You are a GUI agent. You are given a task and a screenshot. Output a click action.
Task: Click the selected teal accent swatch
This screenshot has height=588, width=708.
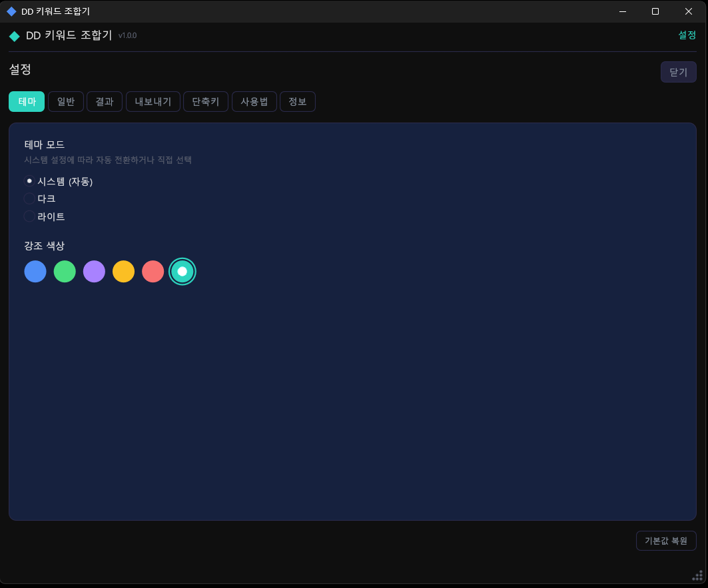pyautogui.click(x=182, y=271)
